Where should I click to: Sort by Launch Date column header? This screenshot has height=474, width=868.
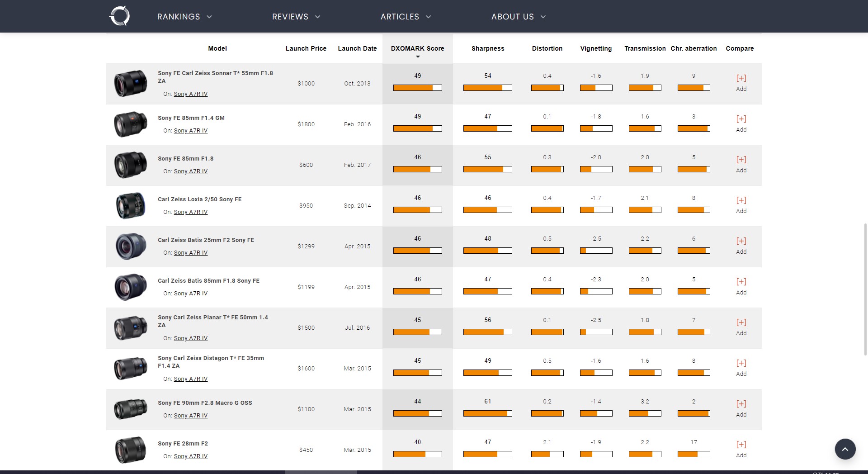[357, 48]
